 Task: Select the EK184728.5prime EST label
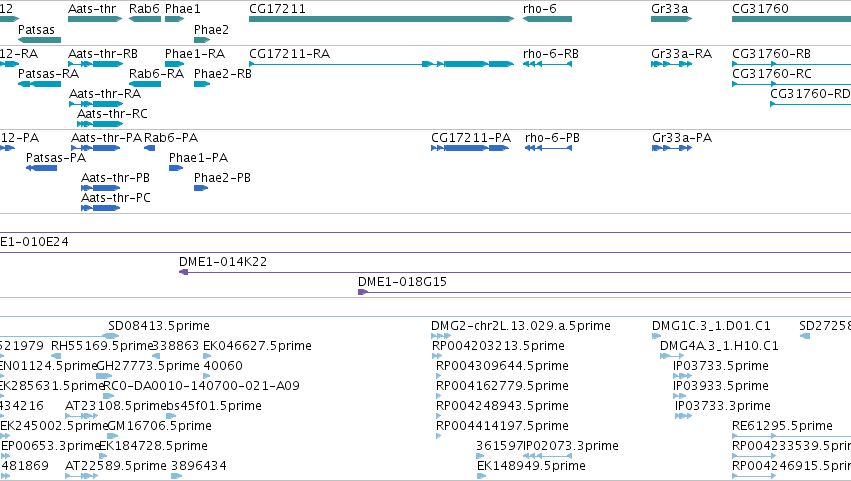(x=154, y=446)
